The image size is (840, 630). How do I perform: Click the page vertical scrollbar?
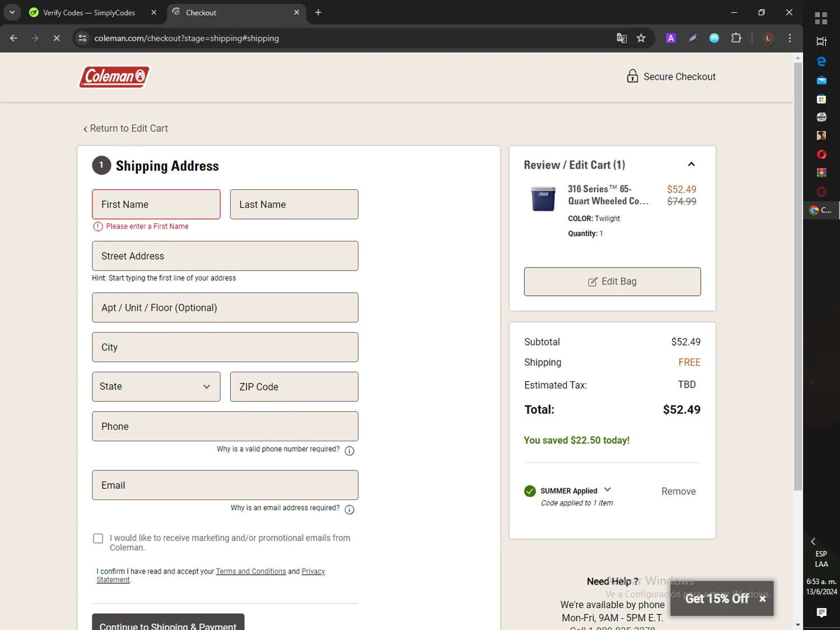(798, 277)
